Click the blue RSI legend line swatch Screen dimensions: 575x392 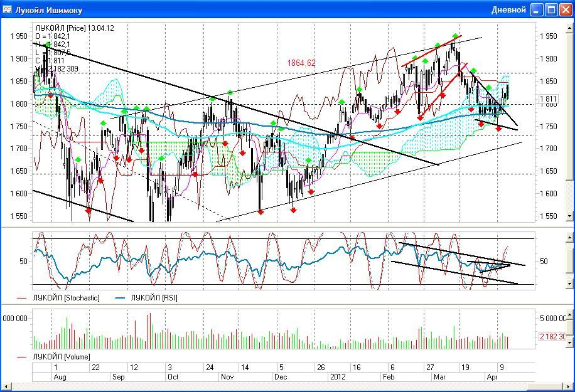(x=121, y=298)
